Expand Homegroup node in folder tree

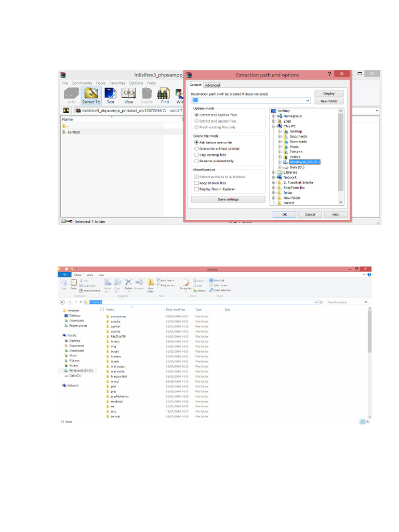coord(273,116)
